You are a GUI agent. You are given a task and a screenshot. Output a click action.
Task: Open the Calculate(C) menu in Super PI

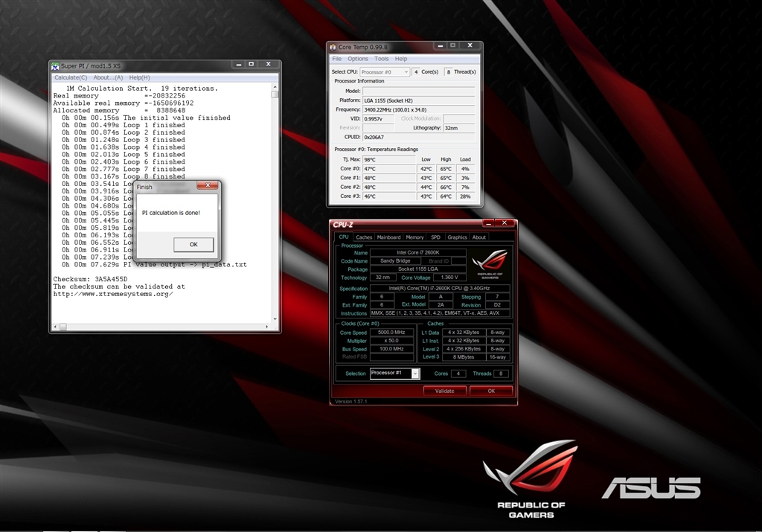pyautogui.click(x=71, y=77)
